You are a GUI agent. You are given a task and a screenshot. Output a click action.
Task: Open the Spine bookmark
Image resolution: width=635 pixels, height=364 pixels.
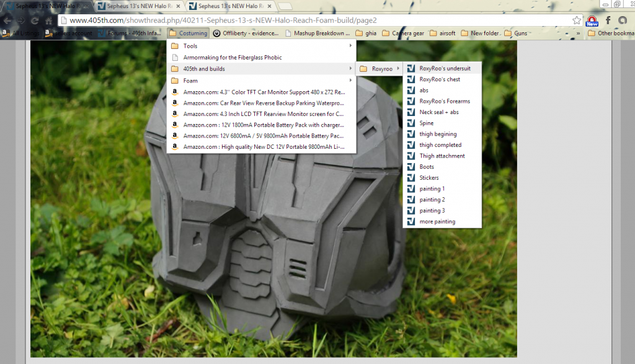[442, 123]
